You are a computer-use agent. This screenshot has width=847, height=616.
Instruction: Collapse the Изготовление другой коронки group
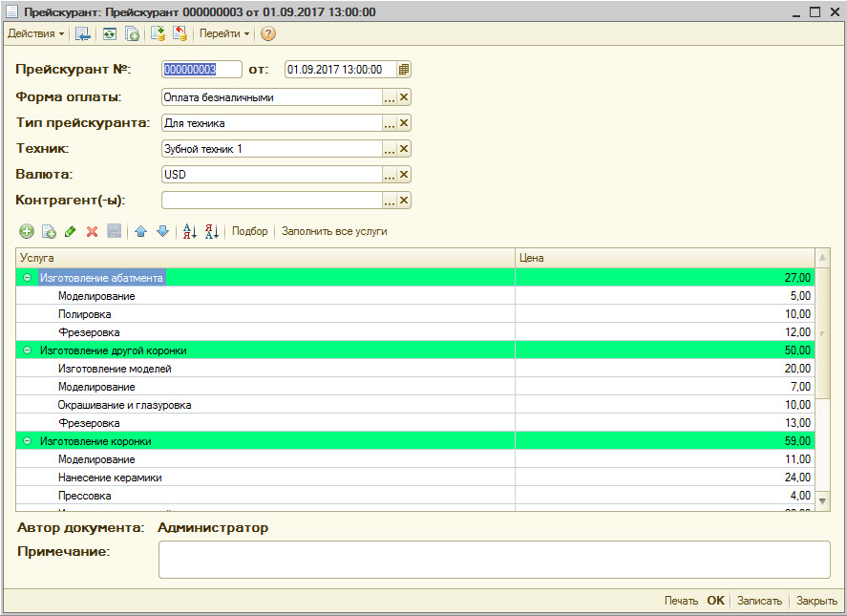click(27, 350)
